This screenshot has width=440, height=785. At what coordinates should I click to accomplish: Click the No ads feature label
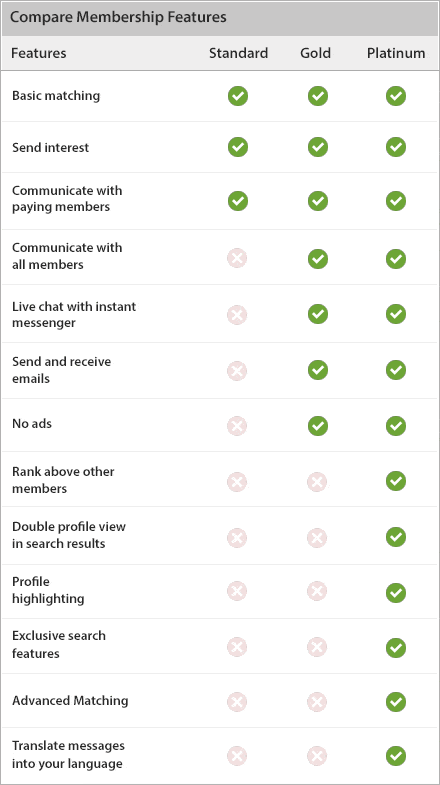[32, 424]
